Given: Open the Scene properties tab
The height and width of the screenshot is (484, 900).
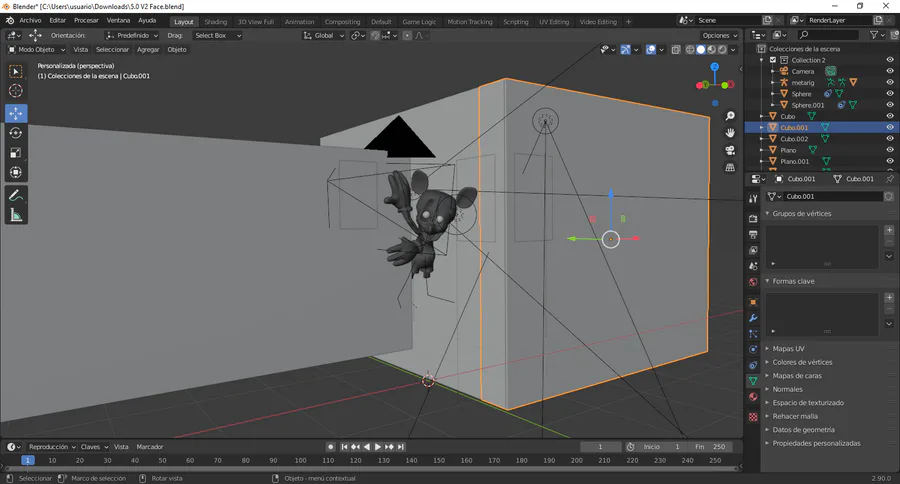Looking at the screenshot, I should 753,266.
